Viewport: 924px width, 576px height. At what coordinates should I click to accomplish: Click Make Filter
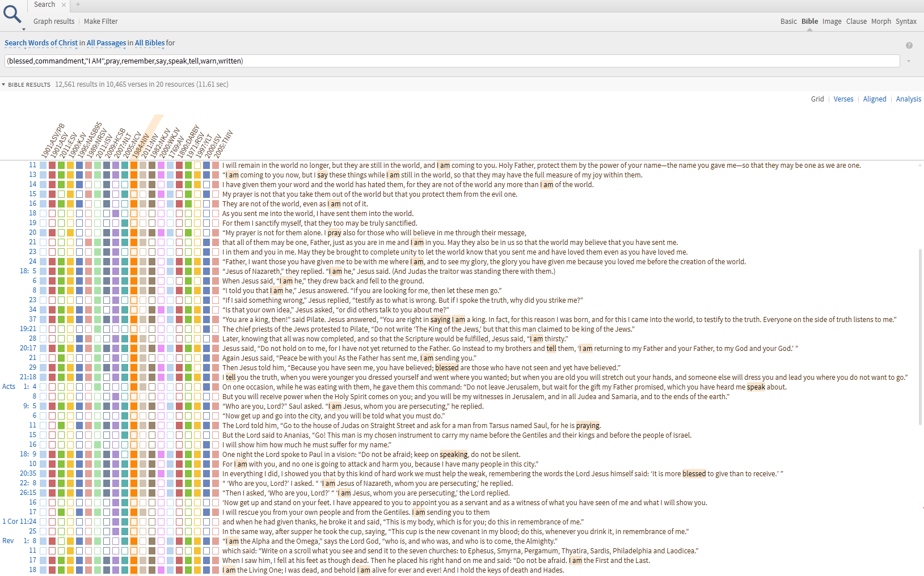click(x=101, y=22)
